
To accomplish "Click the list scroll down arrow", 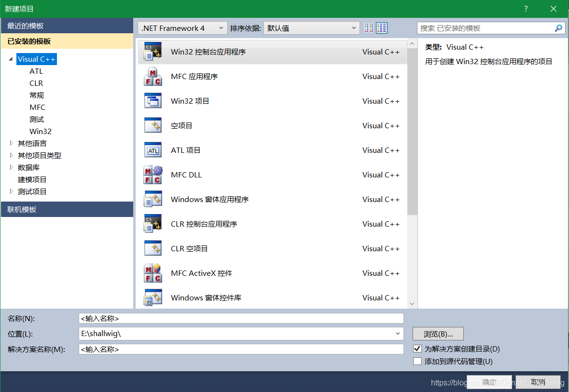I will [x=412, y=304].
